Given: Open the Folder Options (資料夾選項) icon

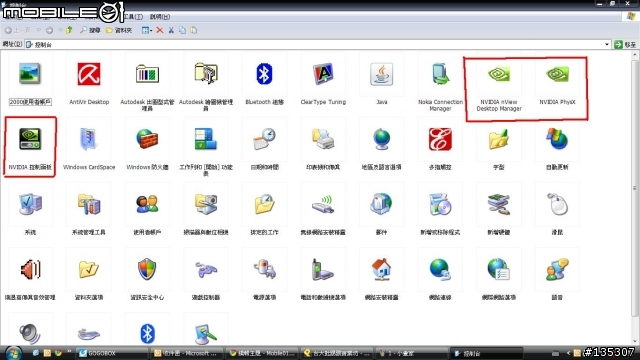Looking at the screenshot, I should [x=89, y=269].
